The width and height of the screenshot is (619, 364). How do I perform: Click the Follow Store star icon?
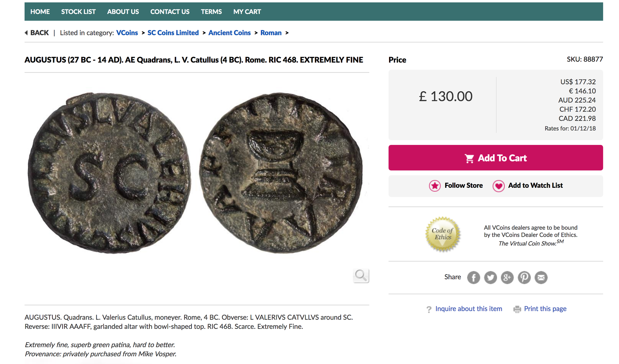click(435, 186)
